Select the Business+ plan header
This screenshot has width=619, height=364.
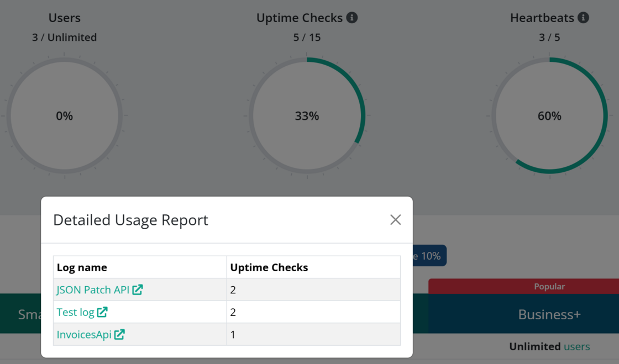(524, 314)
